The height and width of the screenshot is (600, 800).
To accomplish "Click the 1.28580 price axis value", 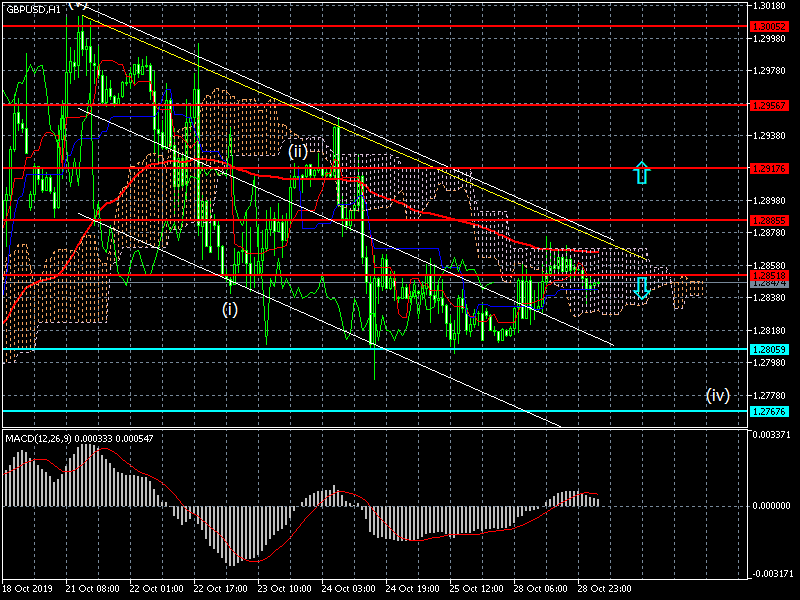I will point(769,265).
